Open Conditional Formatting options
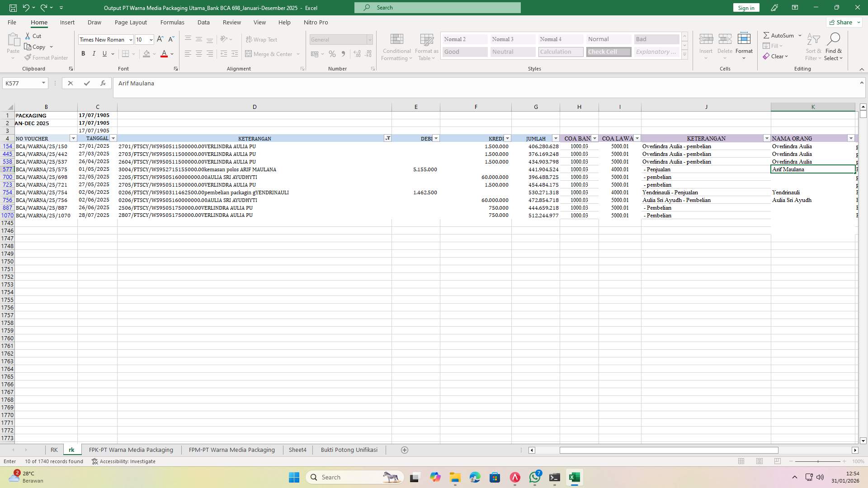 tap(396, 47)
